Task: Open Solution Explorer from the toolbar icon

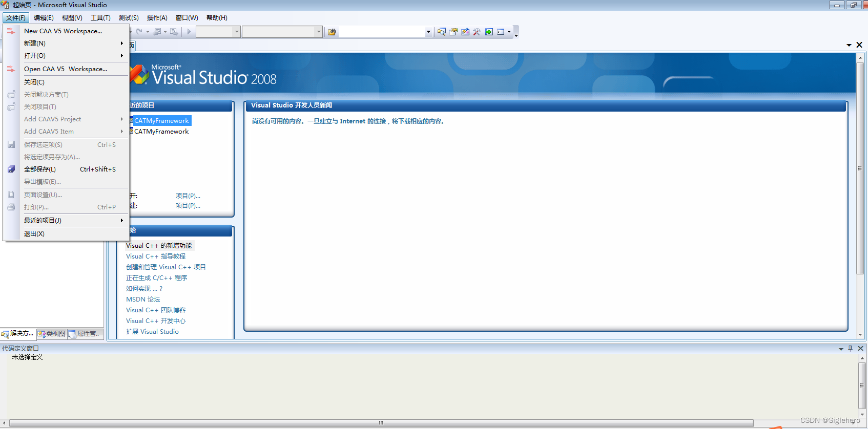Action: (x=441, y=32)
